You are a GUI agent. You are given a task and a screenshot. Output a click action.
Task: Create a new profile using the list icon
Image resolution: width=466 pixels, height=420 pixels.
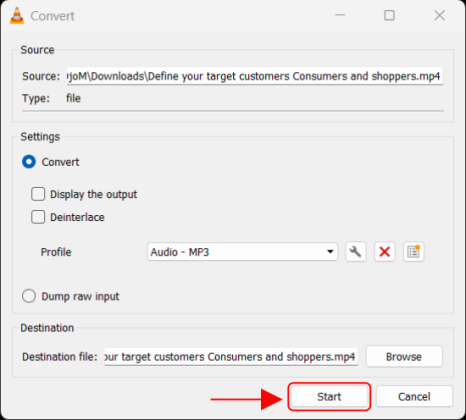click(414, 252)
